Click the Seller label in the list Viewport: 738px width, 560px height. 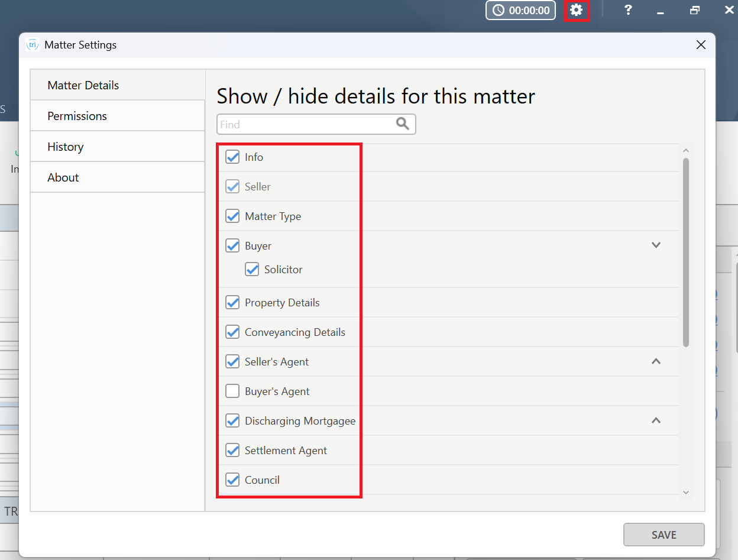point(258,187)
